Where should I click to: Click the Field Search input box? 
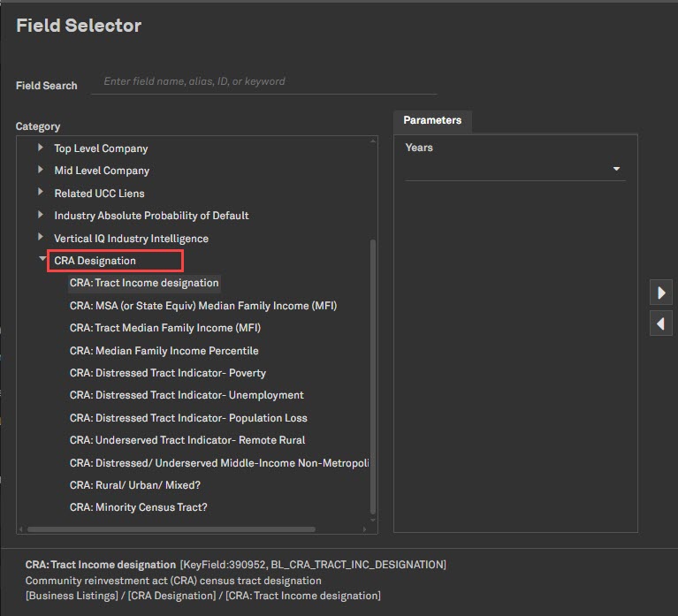[265, 82]
